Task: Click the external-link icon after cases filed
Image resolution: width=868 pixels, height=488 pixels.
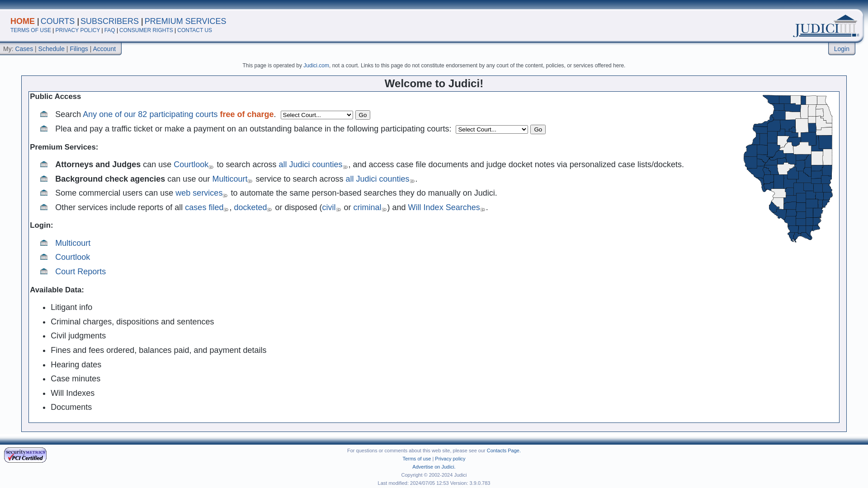Action: pyautogui.click(x=226, y=210)
